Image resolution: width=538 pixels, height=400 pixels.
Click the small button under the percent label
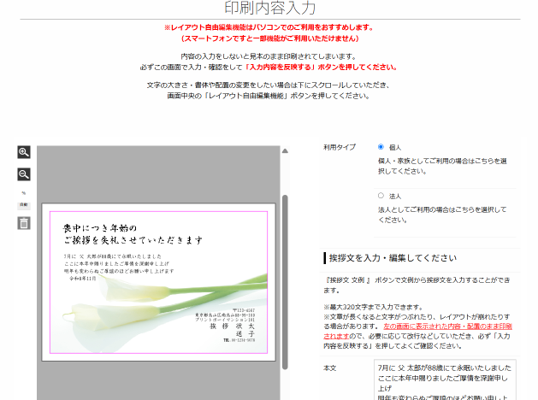click(x=24, y=205)
